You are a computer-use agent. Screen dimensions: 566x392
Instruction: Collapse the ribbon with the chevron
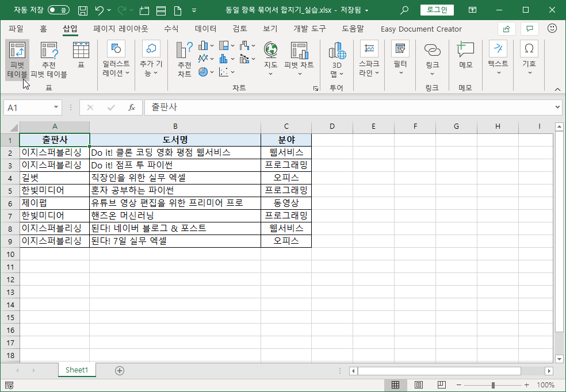(x=557, y=89)
